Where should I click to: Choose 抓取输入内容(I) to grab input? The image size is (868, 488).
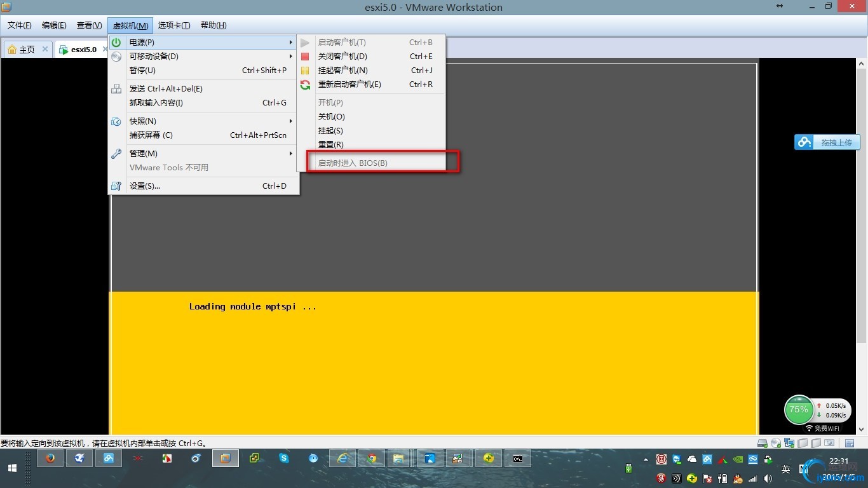[203, 103]
